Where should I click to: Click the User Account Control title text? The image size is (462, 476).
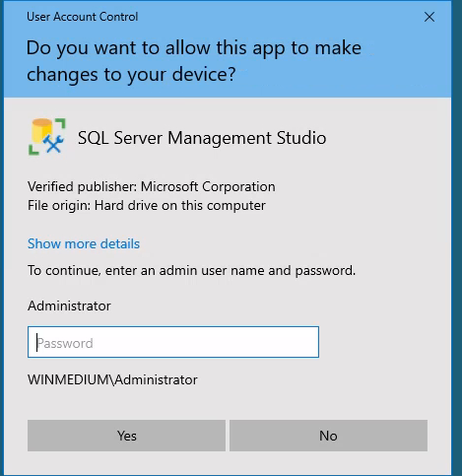[83, 17]
